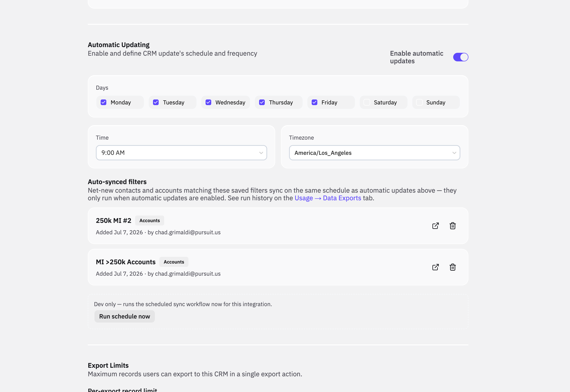Screen dimensions: 570x392
Task: Uncheck Wednesday in the Days list
Action: pyautogui.click(x=208, y=103)
